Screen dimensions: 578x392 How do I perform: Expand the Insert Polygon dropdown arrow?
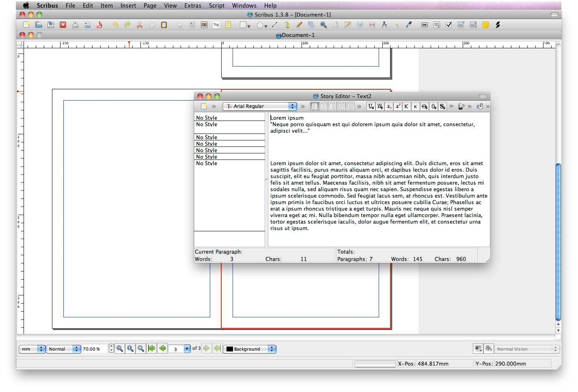pos(265,26)
